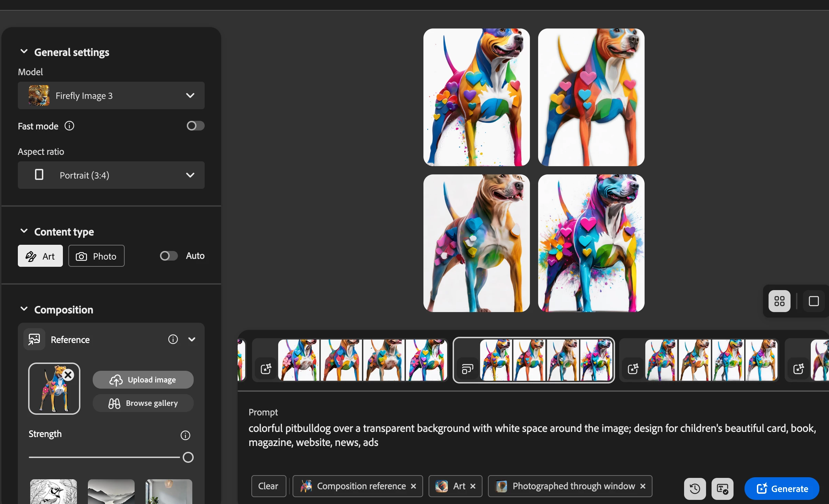Click the prompt suggestions icon beside Generate

[x=722, y=488]
